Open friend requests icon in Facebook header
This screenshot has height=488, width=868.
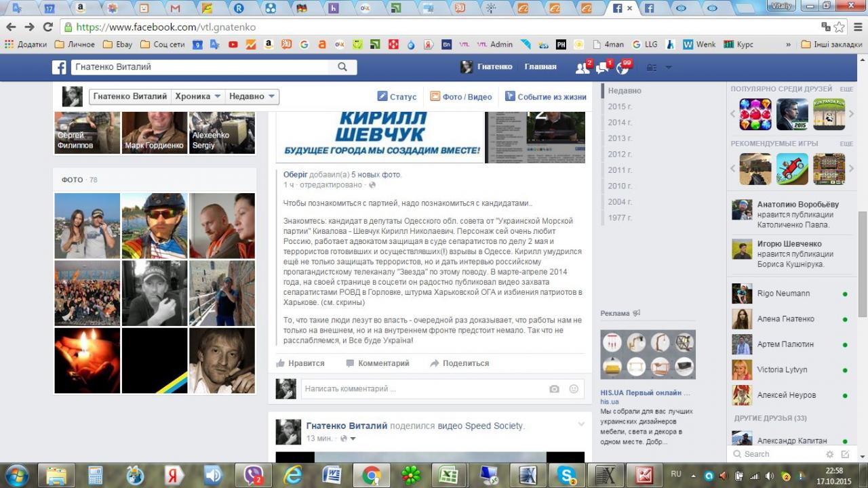581,68
